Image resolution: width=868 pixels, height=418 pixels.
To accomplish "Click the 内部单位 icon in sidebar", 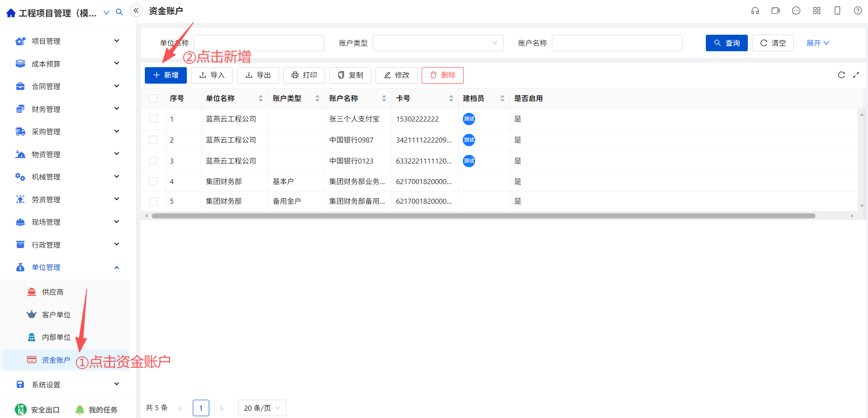I will [32, 337].
